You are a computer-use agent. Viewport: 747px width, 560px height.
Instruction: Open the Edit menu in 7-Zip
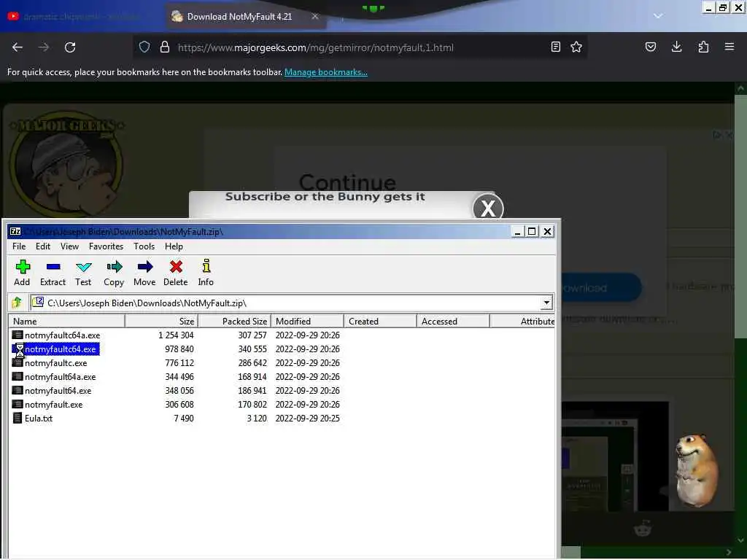click(43, 246)
